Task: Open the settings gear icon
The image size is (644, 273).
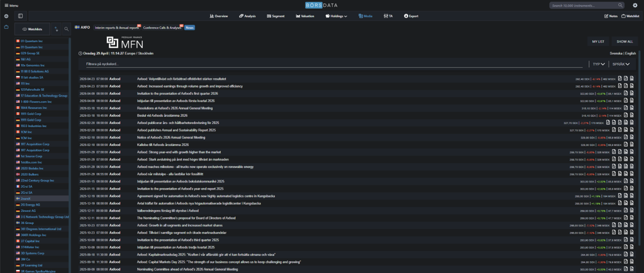Action: (635, 5)
